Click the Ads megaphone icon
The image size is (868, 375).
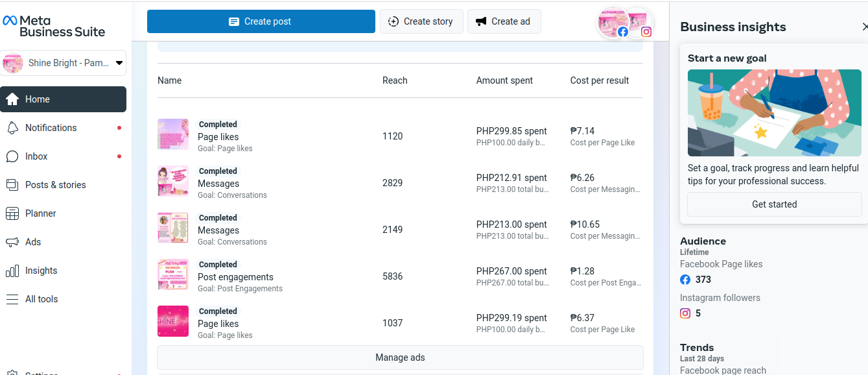pyautogui.click(x=12, y=242)
